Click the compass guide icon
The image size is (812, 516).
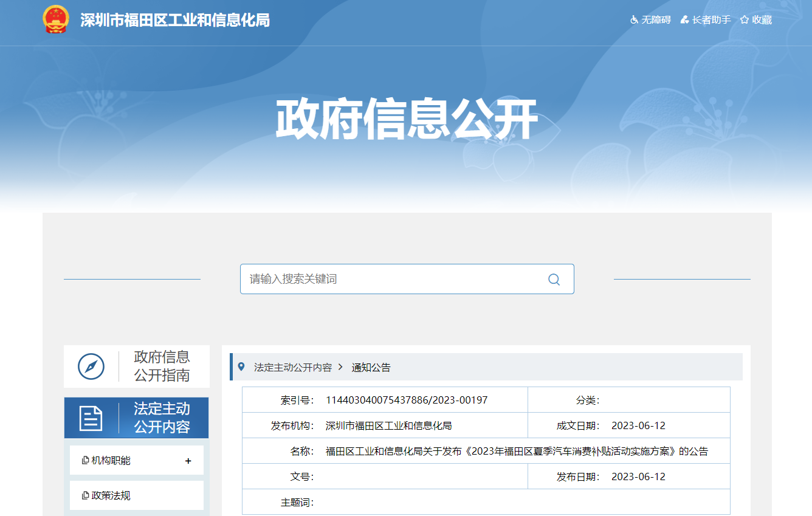91,366
